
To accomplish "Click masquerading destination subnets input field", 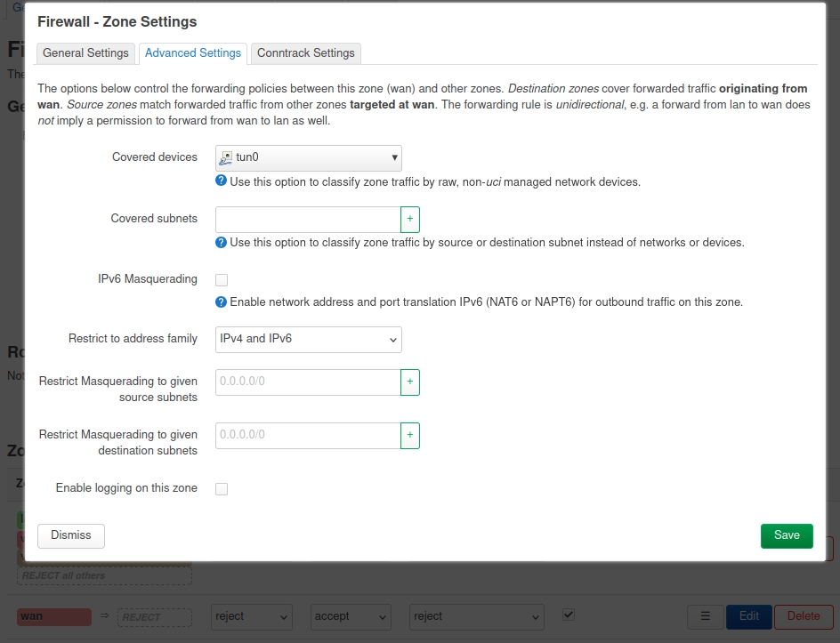I will (308, 436).
